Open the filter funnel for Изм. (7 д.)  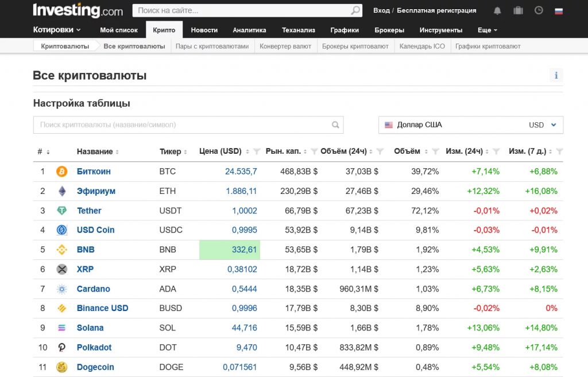pyautogui.click(x=560, y=151)
